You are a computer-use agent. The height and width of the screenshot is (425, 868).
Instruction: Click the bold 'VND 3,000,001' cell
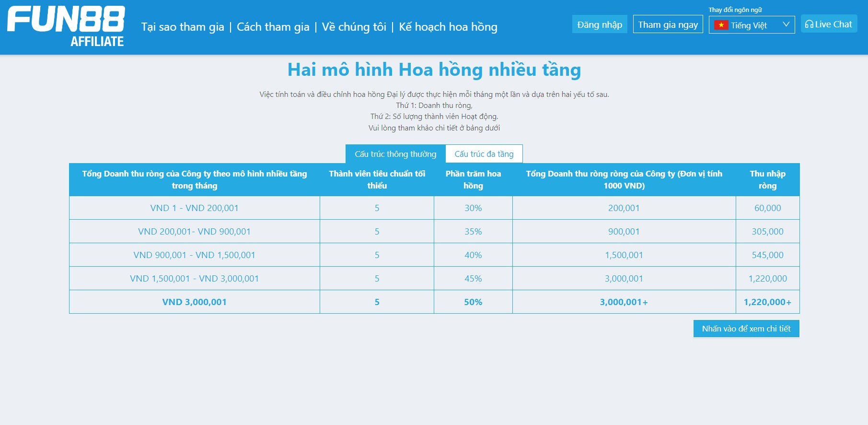pos(195,302)
